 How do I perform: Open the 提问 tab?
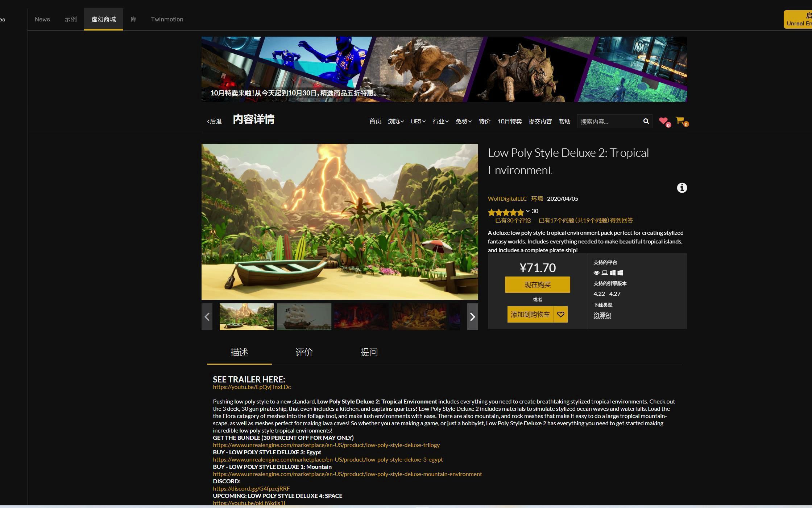pos(369,352)
